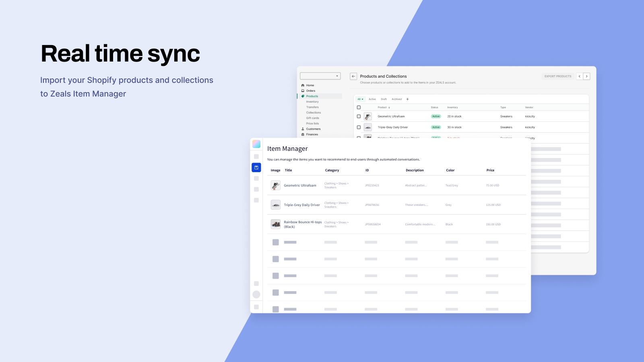
Task: Open the All filter dropdown
Action: click(361, 99)
